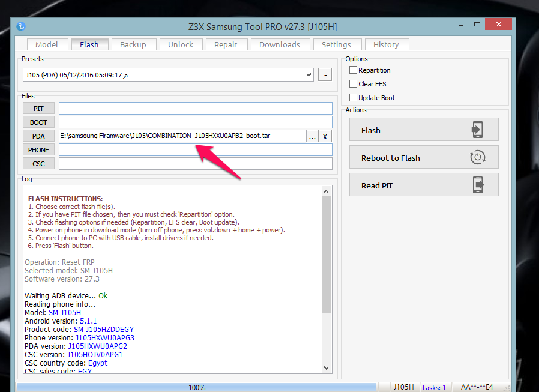Clear the PDA file path with X

(x=325, y=136)
